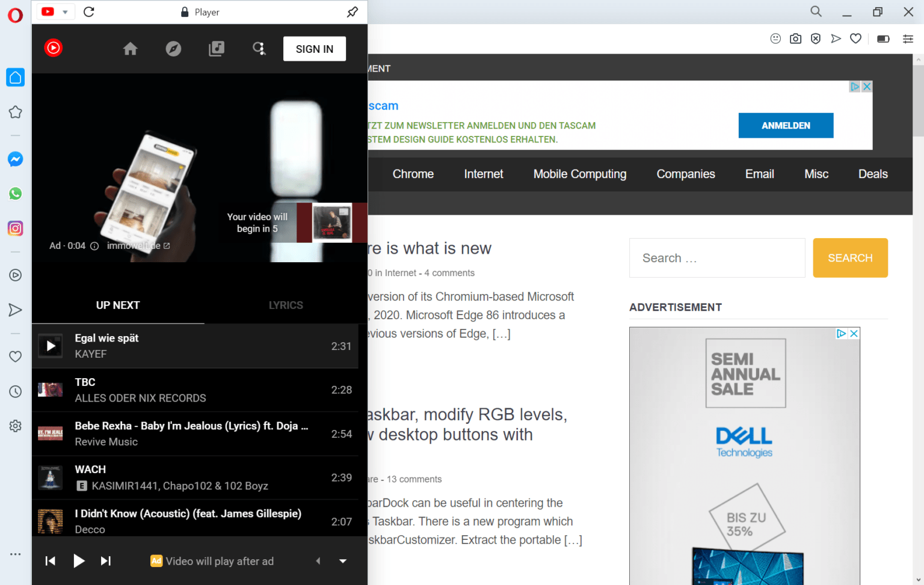
Task: Open Facebook Messenger in the sidebar
Action: [x=15, y=159]
